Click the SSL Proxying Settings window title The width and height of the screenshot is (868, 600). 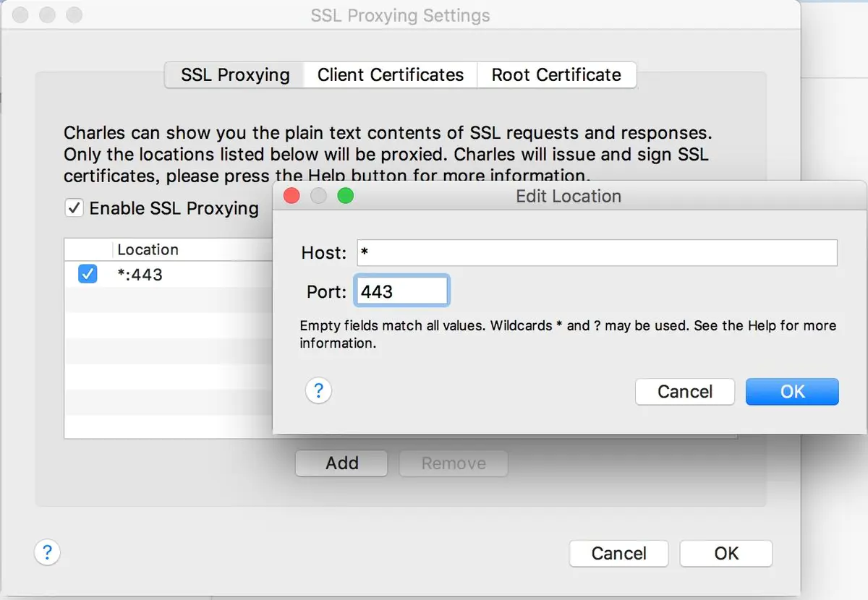400,15
